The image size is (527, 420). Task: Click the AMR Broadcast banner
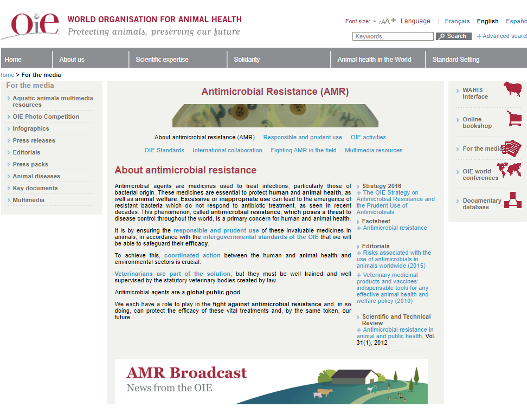click(271, 382)
